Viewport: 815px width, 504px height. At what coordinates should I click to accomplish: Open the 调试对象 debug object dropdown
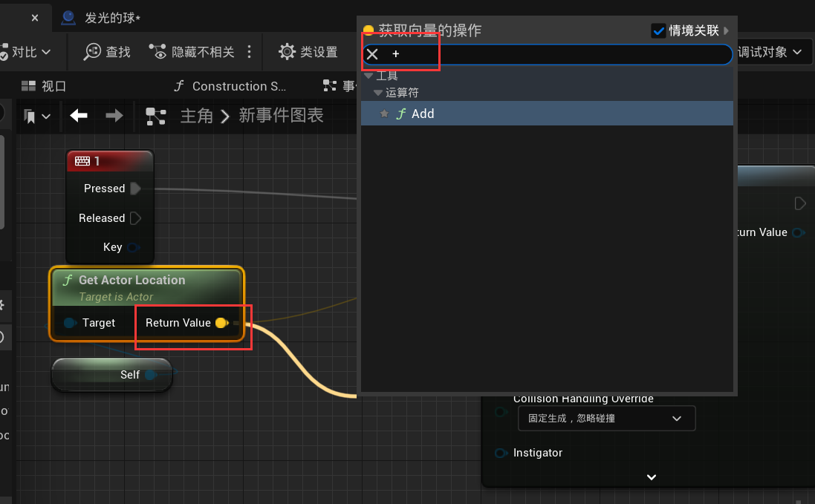coord(770,52)
